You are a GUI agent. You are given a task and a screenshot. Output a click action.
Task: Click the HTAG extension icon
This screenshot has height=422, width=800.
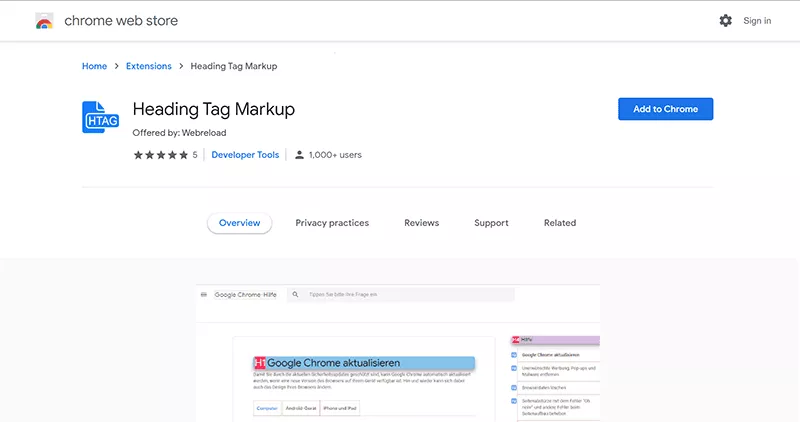pos(101,117)
